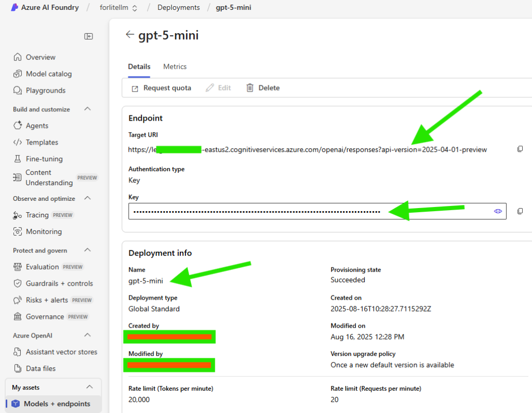Select Playgrounds in the navigation pane

44,90
